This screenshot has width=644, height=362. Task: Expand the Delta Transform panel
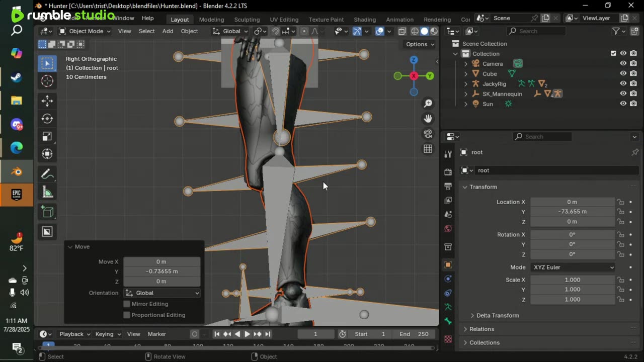(x=497, y=316)
